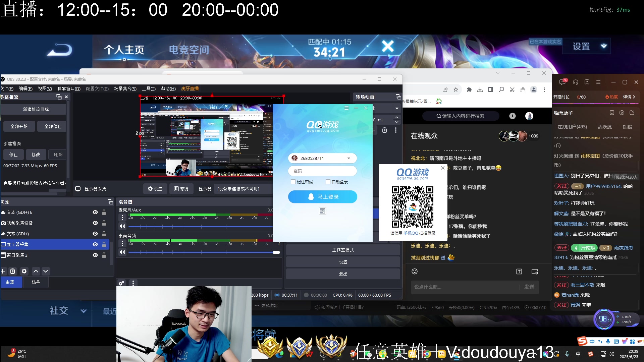This screenshot has width=644, height=362.
Task: Expand 设置 dropdown arrow in game client
Action: tap(604, 46)
